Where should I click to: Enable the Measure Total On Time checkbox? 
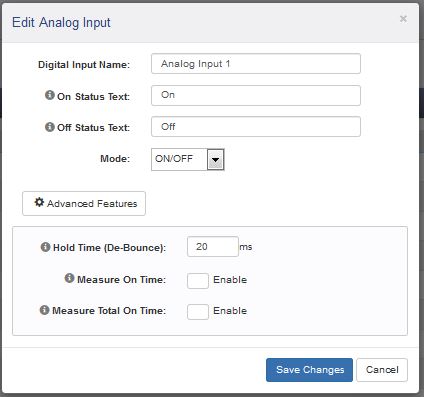(198, 312)
